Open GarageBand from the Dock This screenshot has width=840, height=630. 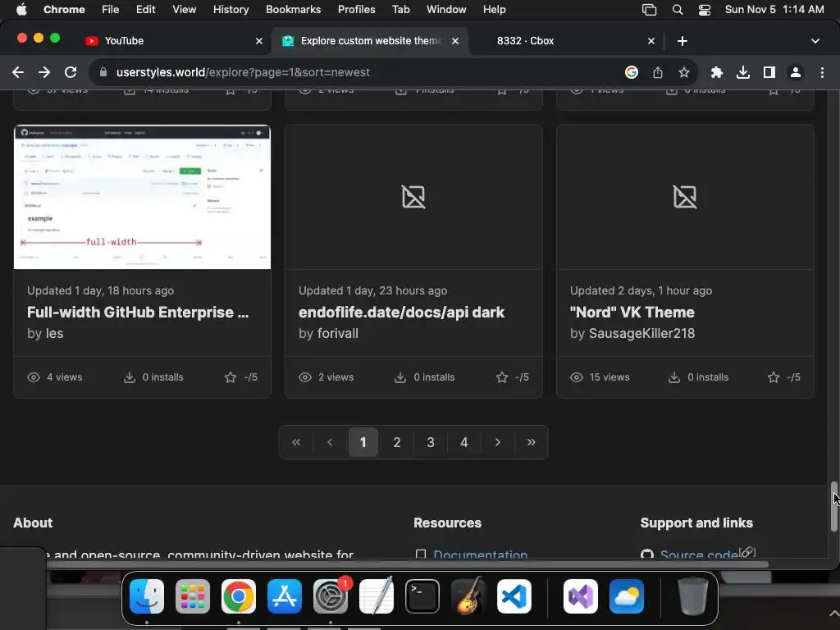468,596
